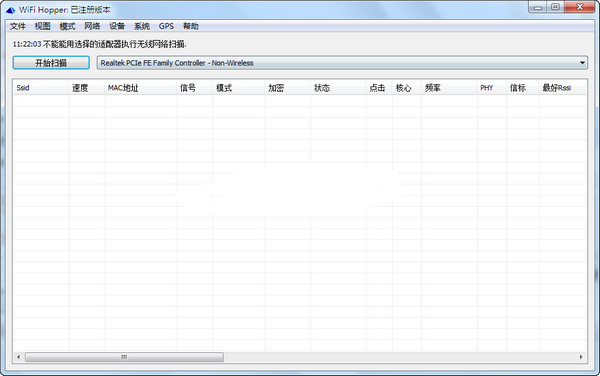Image resolution: width=600 pixels, height=376 pixels.
Task: Sort by the 点击 column header
Action: coord(379,88)
